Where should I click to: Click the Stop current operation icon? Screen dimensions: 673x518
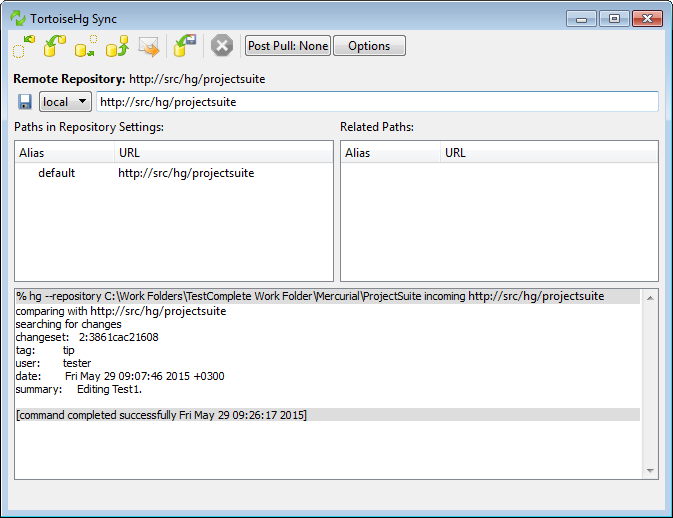[x=222, y=46]
